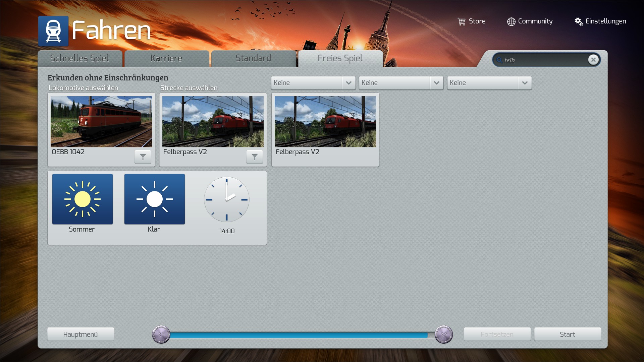Click the level 32 progress bar marker

(443, 334)
